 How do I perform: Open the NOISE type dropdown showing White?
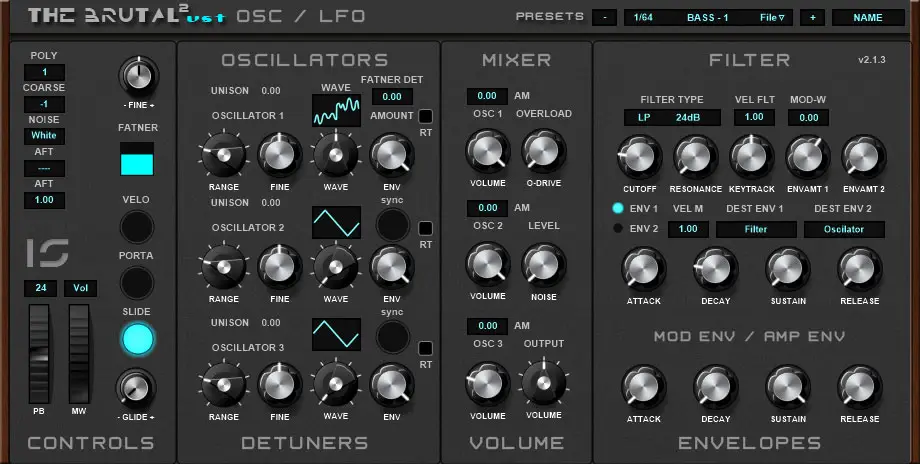tap(44, 136)
